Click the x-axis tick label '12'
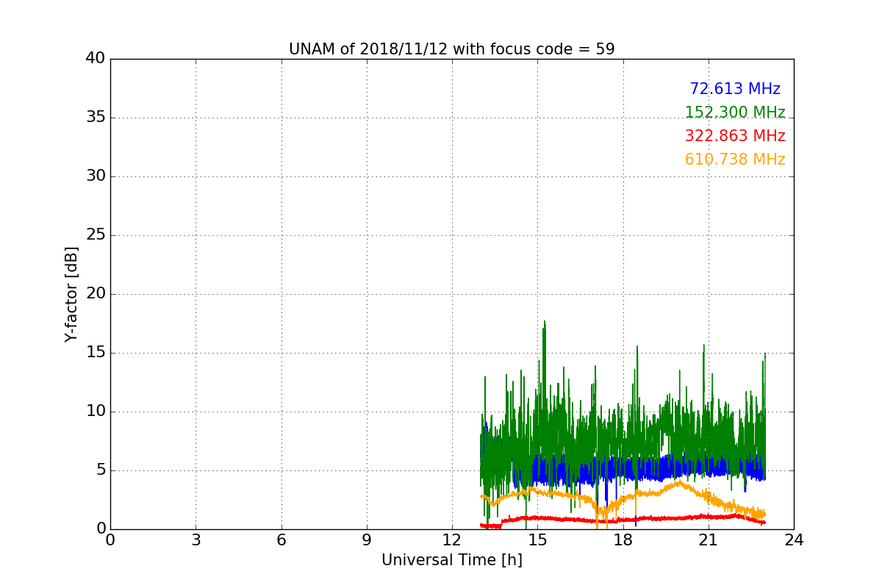Viewport: 882px width, 588px height. [452, 540]
